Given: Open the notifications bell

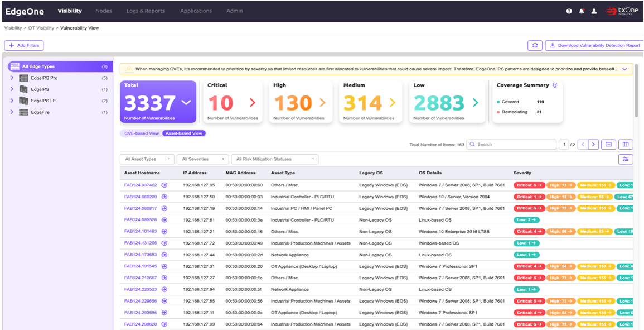Looking at the screenshot, I should [x=582, y=11].
